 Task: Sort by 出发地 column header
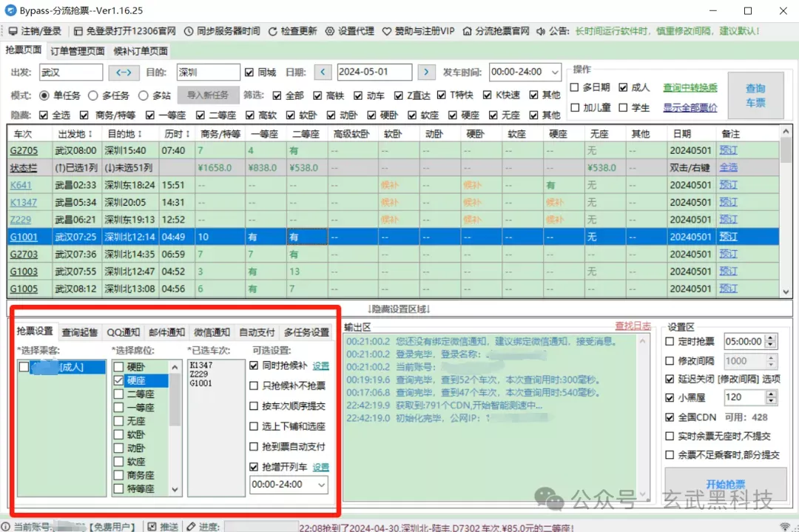(x=75, y=134)
